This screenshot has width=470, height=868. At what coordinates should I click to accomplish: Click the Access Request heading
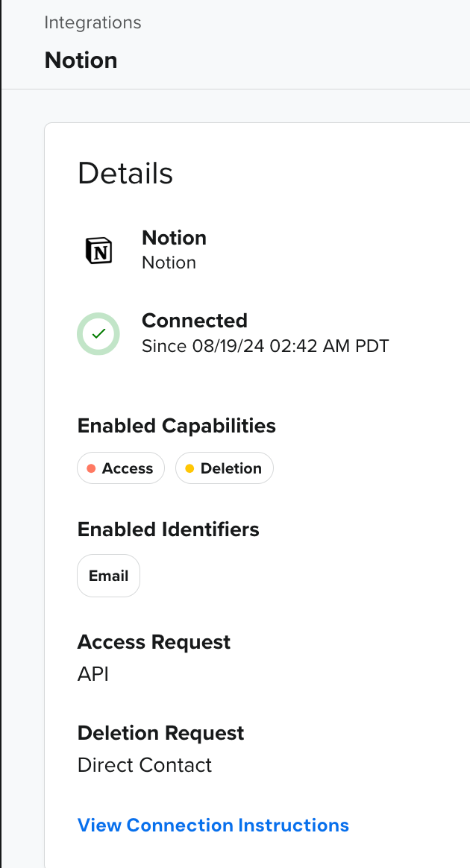(x=154, y=642)
